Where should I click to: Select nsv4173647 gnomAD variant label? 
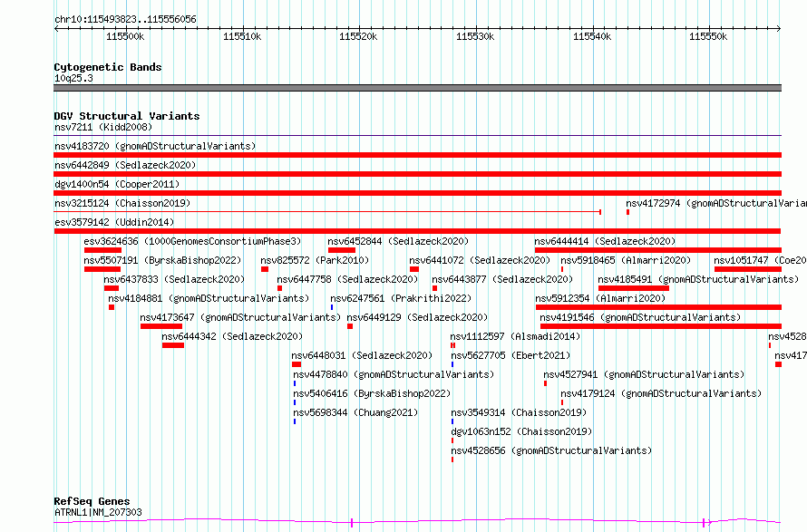[240, 317]
